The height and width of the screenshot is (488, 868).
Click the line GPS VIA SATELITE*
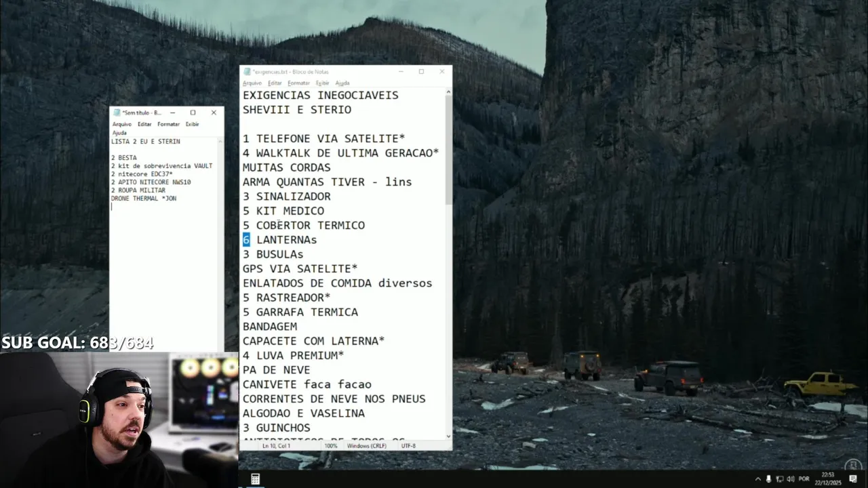(x=300, y=268)
